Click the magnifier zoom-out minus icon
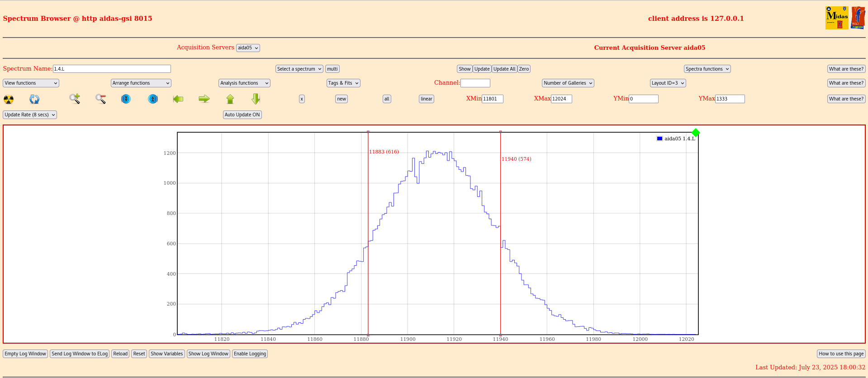The width and height of the screenshot is (868, 378). pos(100,99)
